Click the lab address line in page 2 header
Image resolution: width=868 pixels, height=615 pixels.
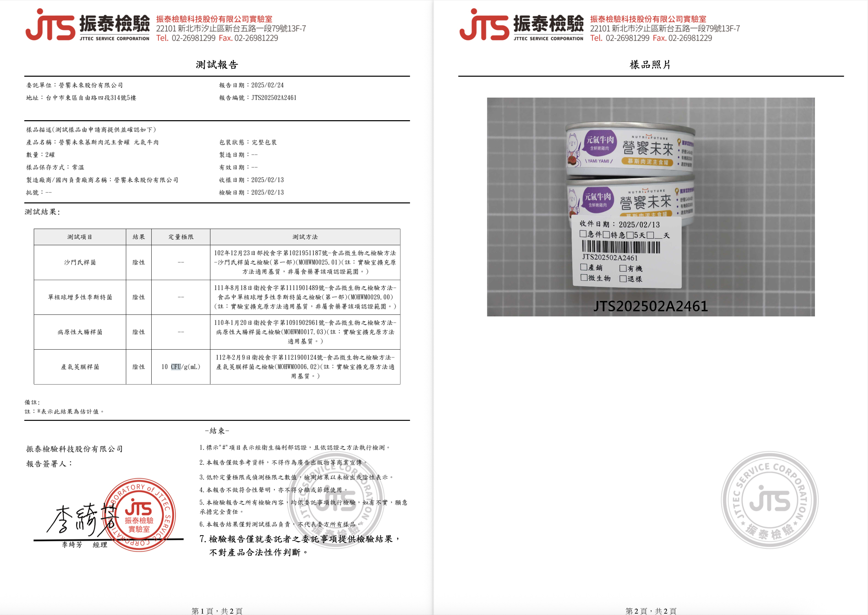point(665,28)
